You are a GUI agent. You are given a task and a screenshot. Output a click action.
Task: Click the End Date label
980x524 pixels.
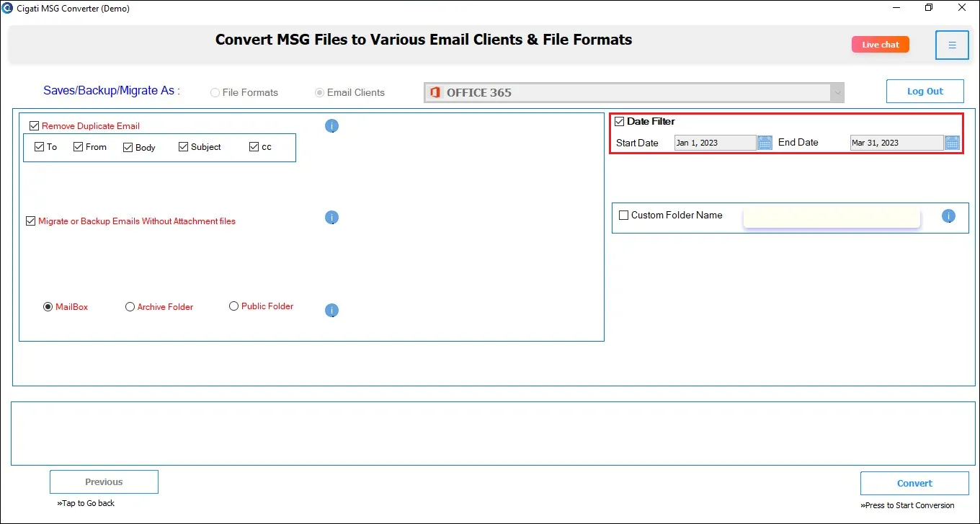coord(798,143)
